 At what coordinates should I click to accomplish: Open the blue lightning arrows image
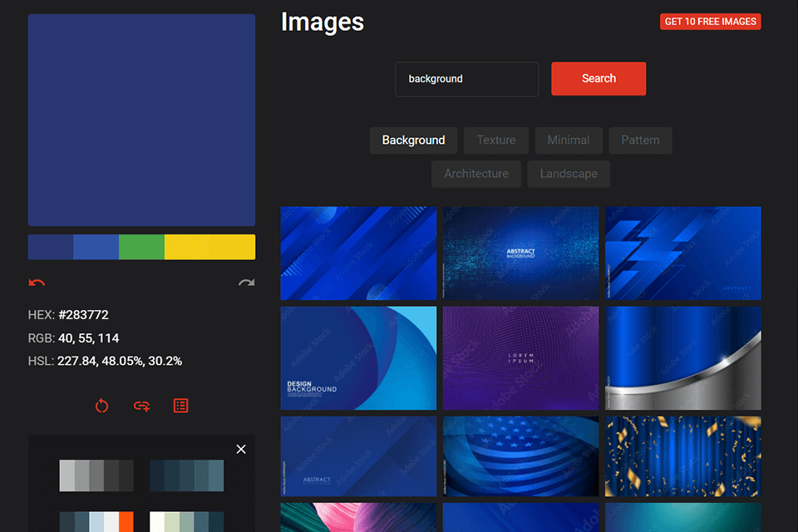[x=683, y=253]
